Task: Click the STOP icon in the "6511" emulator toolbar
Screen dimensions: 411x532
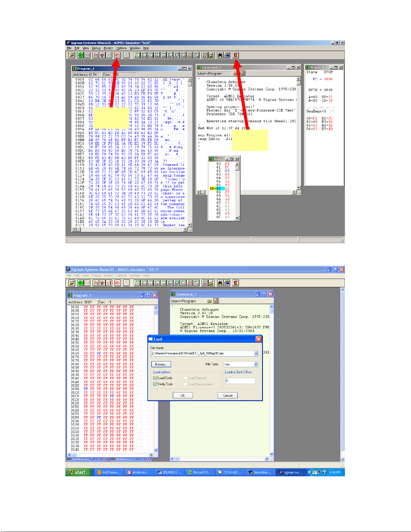Action: [87, 283]
